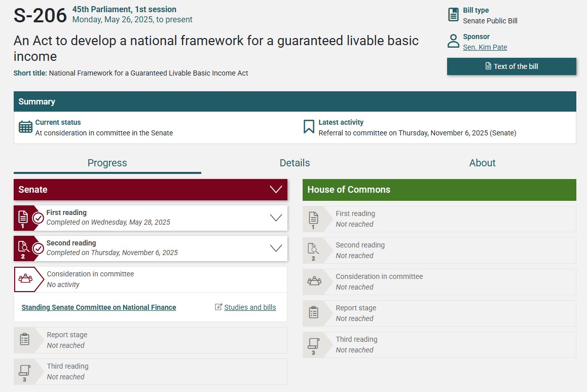Expand the Senate Second reading chevron

276,248
